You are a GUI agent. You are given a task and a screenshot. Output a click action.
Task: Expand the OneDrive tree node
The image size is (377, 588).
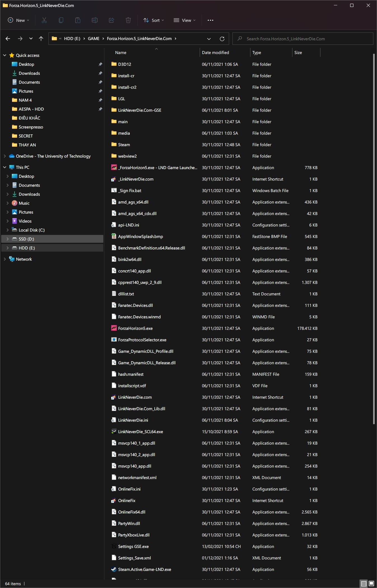5,156
